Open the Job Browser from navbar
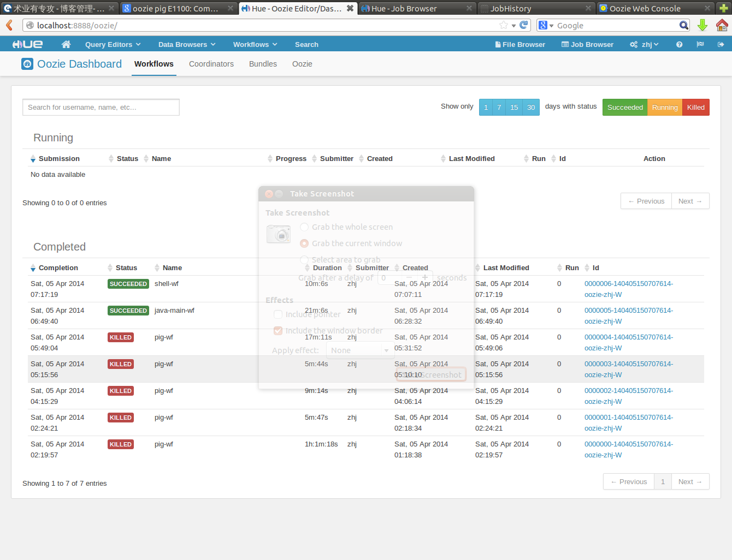This screenshot has height=560, width=732. [587, 45]
